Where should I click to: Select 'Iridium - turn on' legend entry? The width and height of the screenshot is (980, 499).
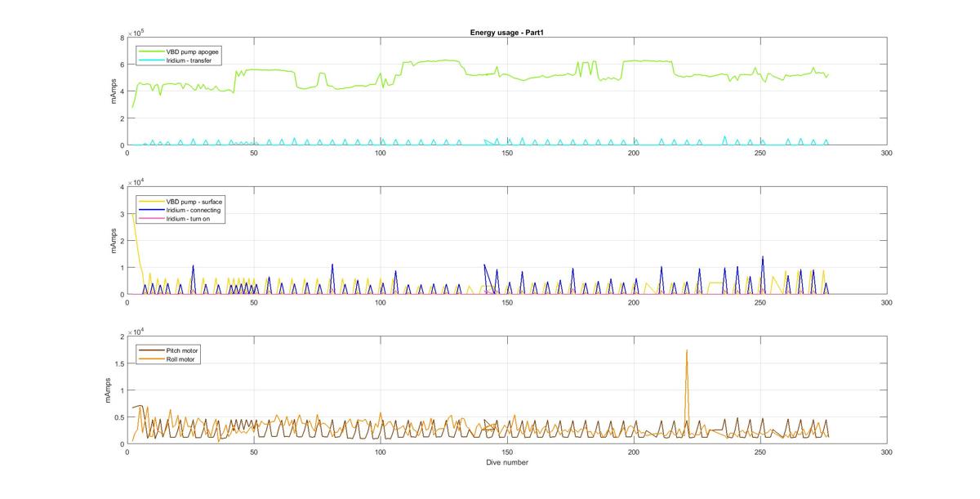[189, 219]
